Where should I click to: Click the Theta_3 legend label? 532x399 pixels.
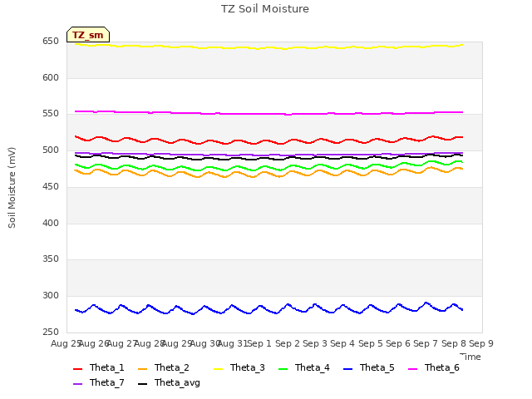(248, 367)
